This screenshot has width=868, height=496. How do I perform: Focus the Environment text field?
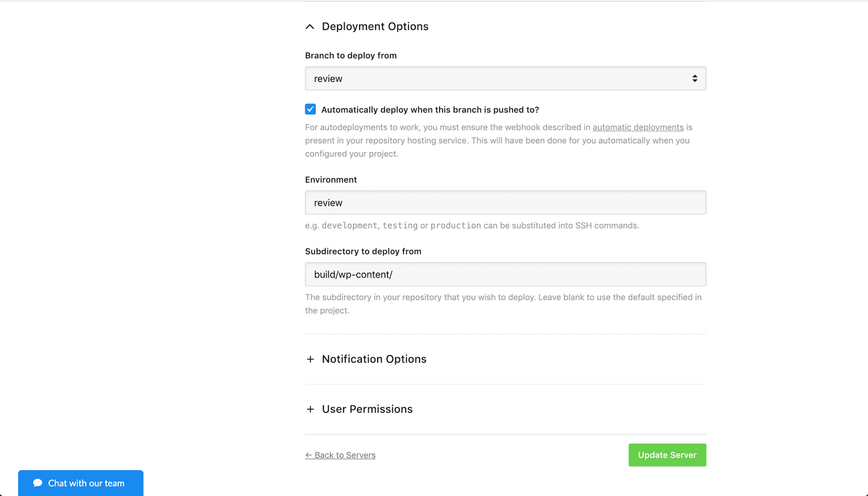point(505,203)
